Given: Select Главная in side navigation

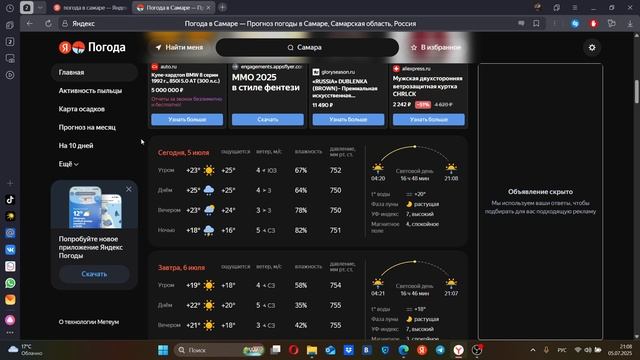Looking at the screenshot, I should [94, 72].
